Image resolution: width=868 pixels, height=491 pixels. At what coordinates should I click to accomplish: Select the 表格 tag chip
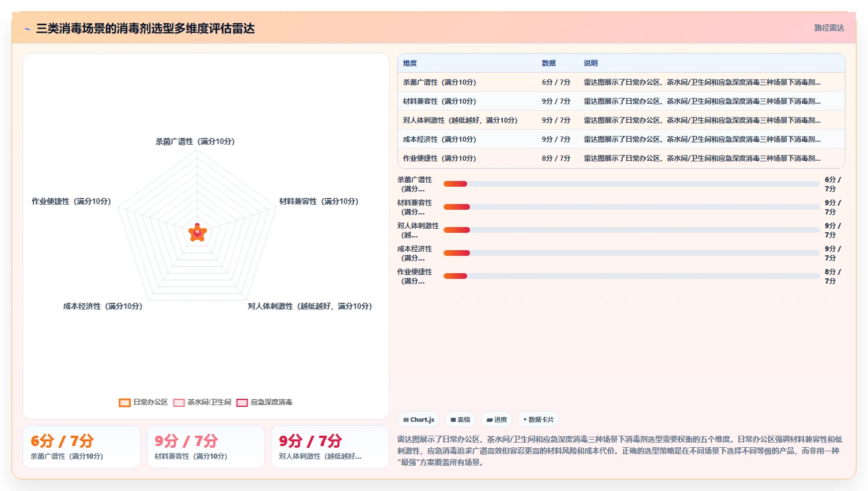pos(460,420)
